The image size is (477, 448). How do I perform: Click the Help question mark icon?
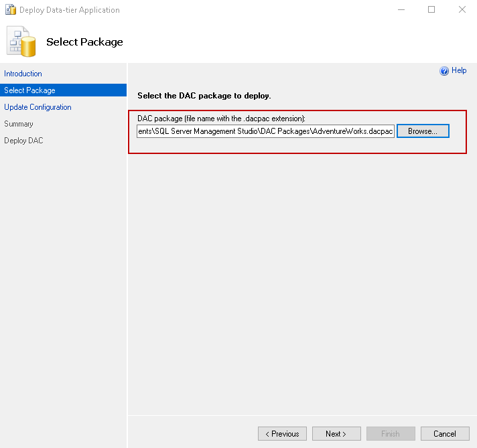[x=444, y=71]
